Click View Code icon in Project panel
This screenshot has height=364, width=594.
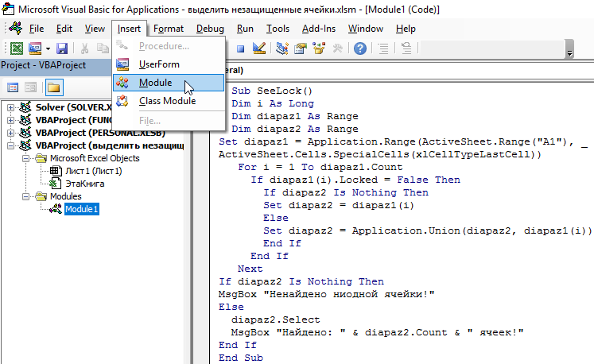13,87
